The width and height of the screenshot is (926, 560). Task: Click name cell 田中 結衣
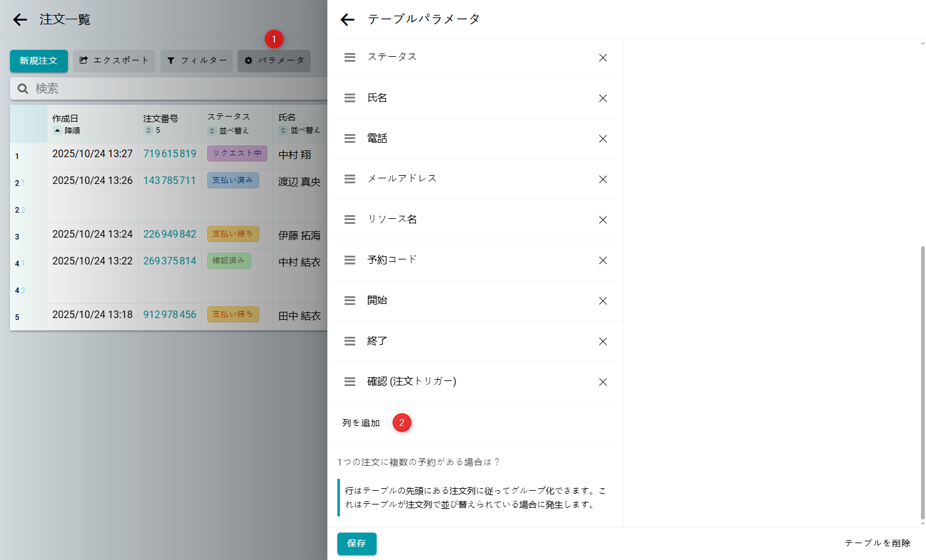[x=299, y=316]
